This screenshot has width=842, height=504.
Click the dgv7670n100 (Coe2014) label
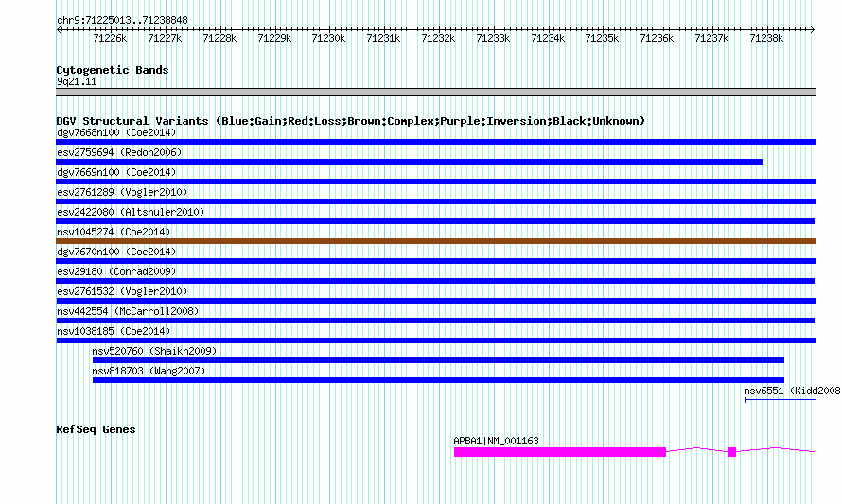coord(116,252)
